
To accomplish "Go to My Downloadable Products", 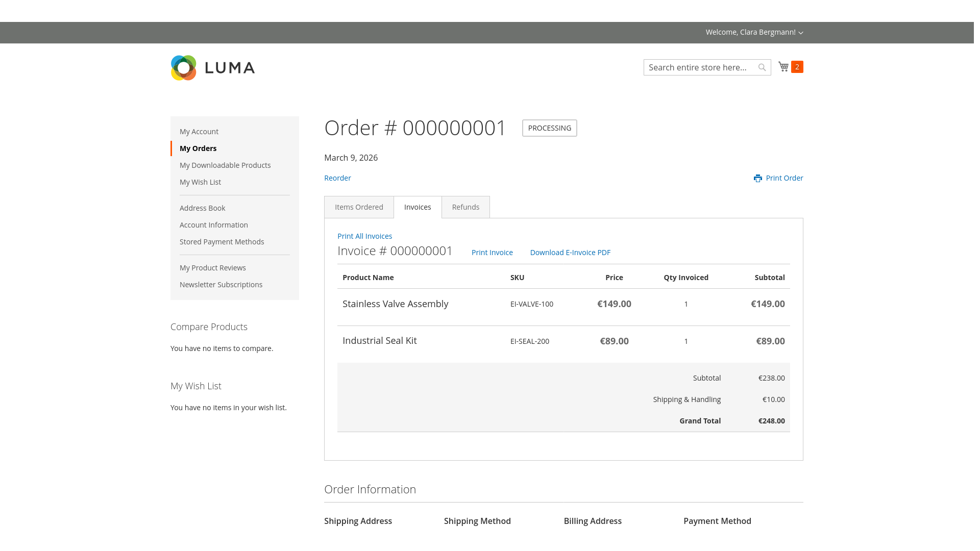I will [225, 165].
